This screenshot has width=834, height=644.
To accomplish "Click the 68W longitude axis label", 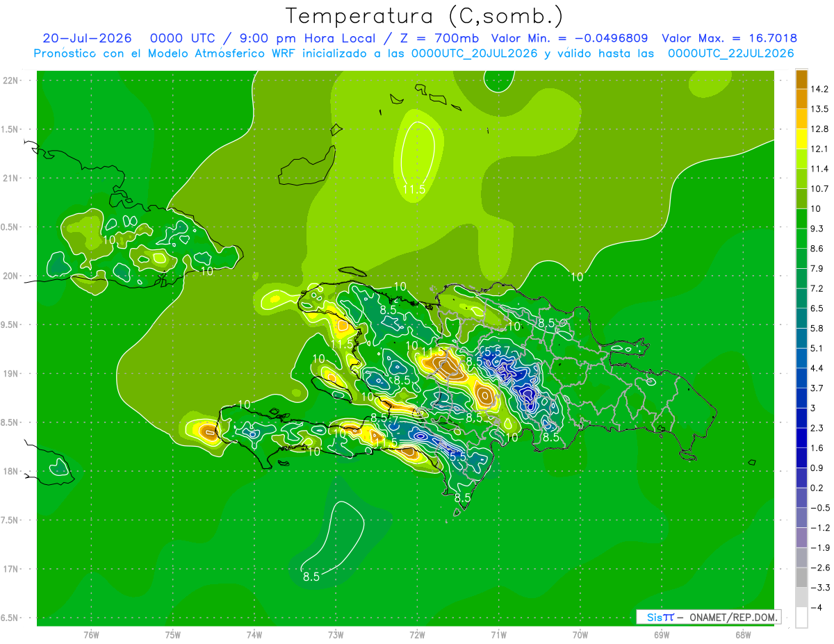I will tap(743, 635).
